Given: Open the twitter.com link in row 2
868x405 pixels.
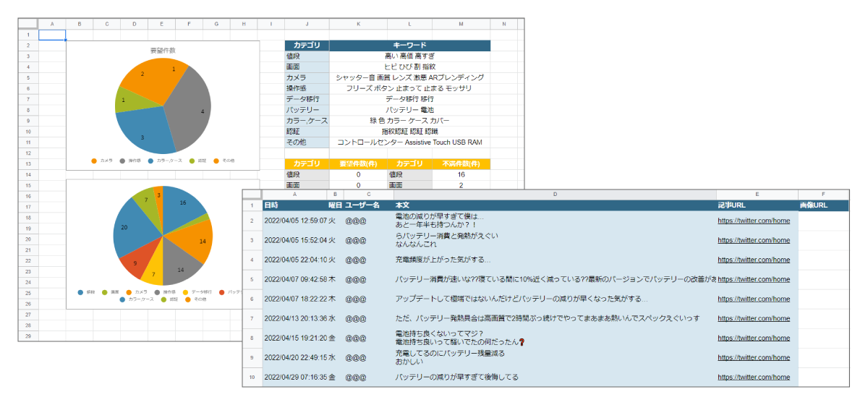Looking at the screenshot, I should coord(754,221).
